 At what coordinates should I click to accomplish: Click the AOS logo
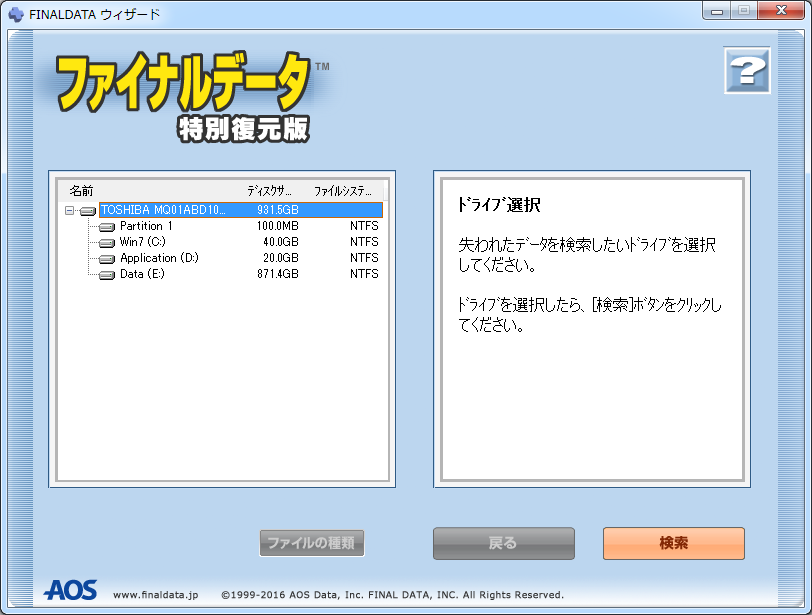coord(70,591)
